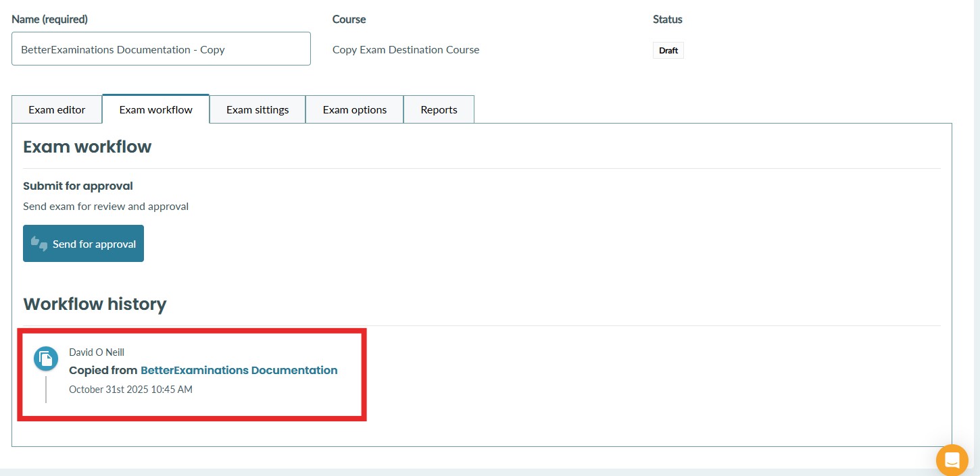Image resolution: width=980 pixels, height=476 pixels.
Task: Click the Status label
Action: click(667, 20)
